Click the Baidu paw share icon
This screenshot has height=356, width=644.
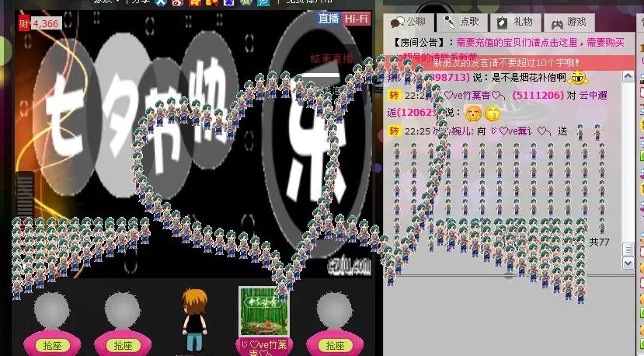228,2
